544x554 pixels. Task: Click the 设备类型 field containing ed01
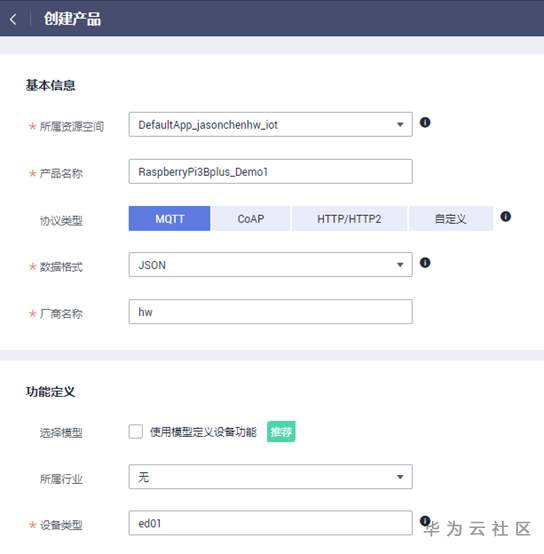271,523
